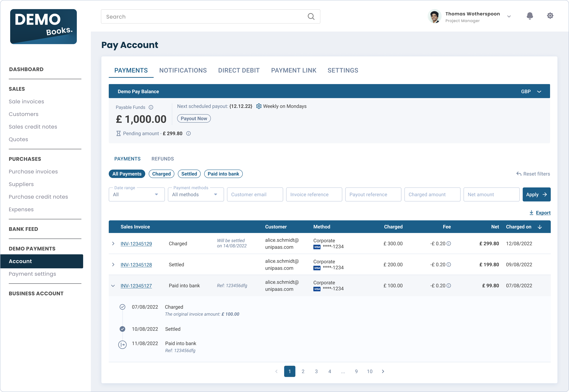The image size is (569, 392).
Task: Click the notification bell icon
Action: [530, 16]
